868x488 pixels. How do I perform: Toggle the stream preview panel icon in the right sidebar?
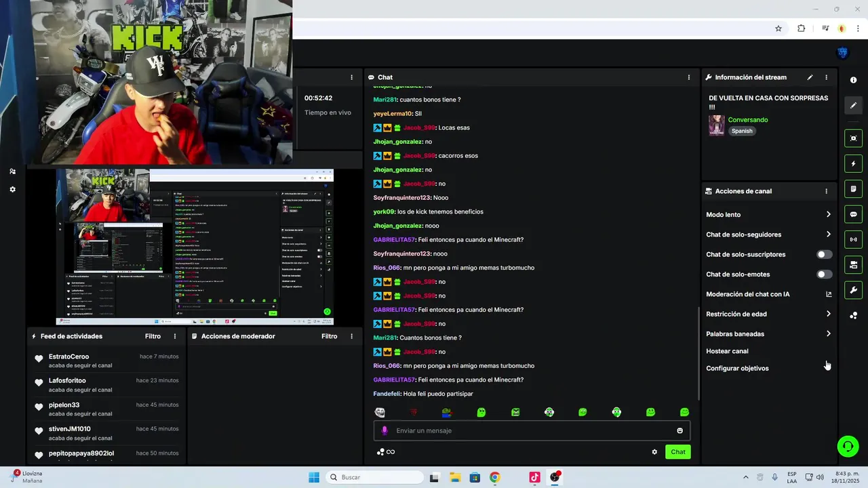pos(853,138)
